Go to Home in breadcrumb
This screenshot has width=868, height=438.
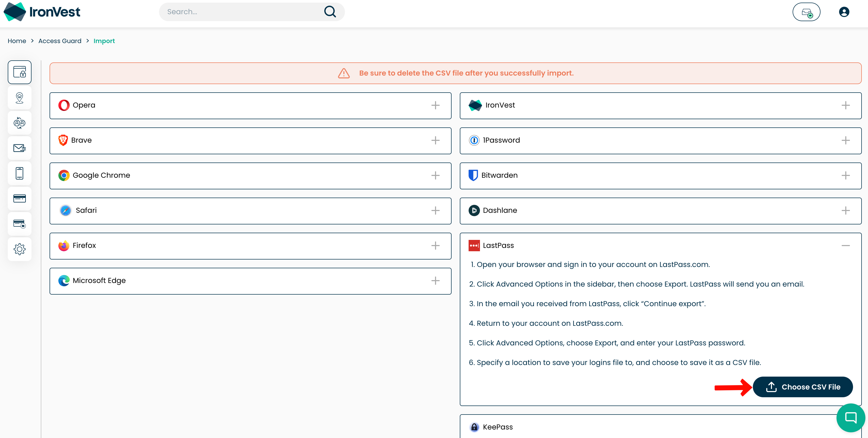click(17, 41)
